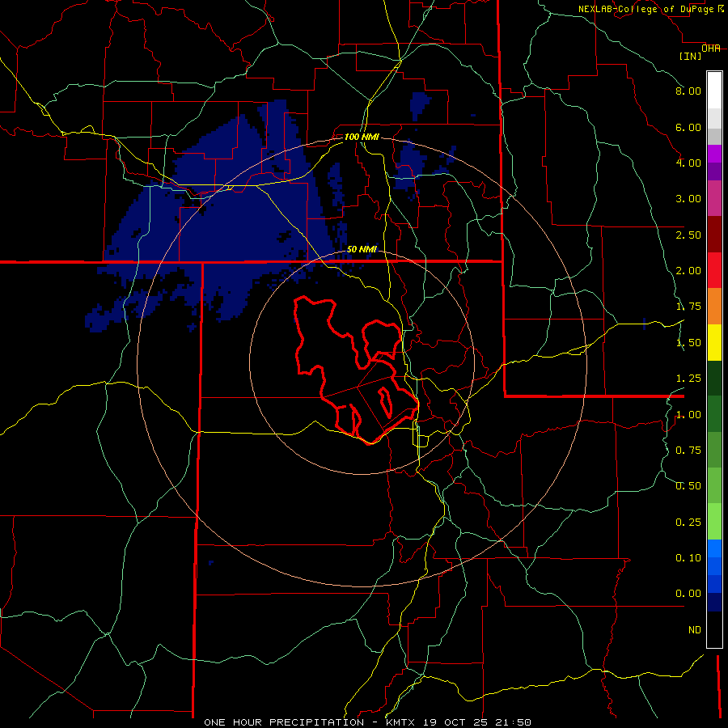Pick the light blue swatch near 0.10
728x728 pixels.
(x=714, y=548)
